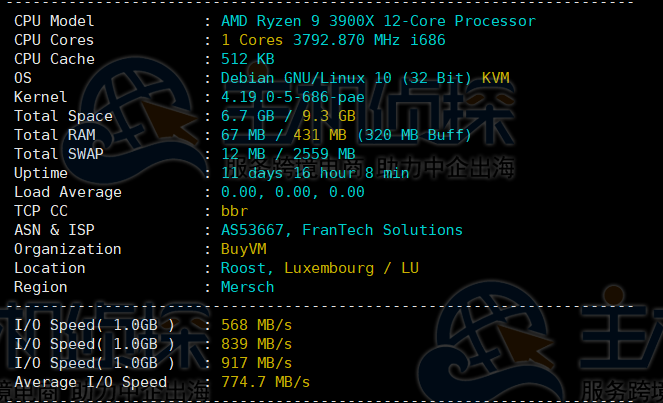
Task: Click the second I/O speed 839 MB/s
Action: pos(255,344)
